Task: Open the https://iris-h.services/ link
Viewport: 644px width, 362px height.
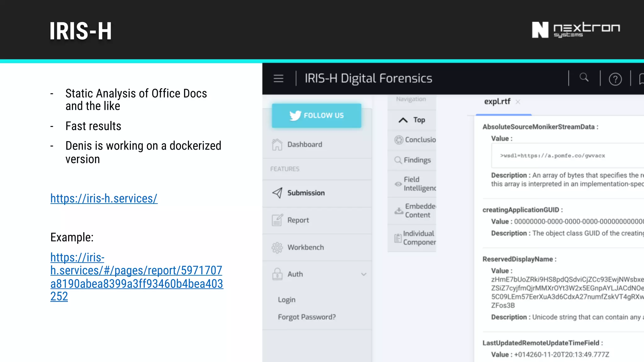Action: [104, 199]
